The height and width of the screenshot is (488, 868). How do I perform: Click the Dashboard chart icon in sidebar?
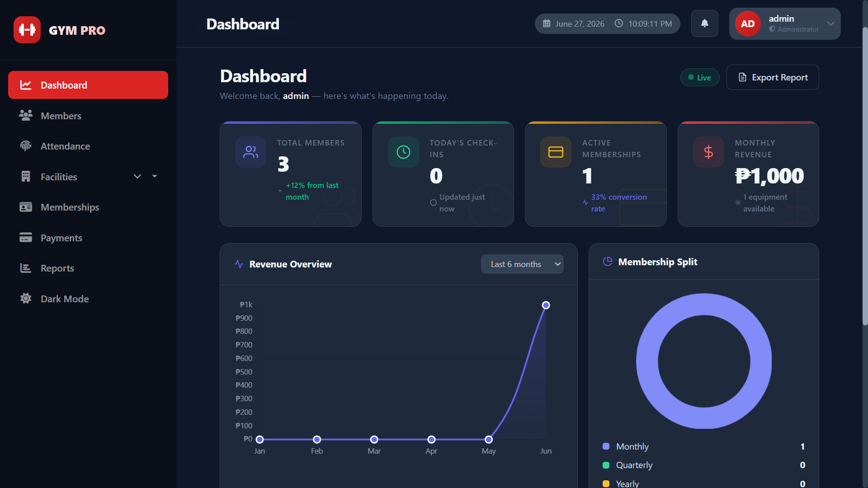[x=26, y=85]
